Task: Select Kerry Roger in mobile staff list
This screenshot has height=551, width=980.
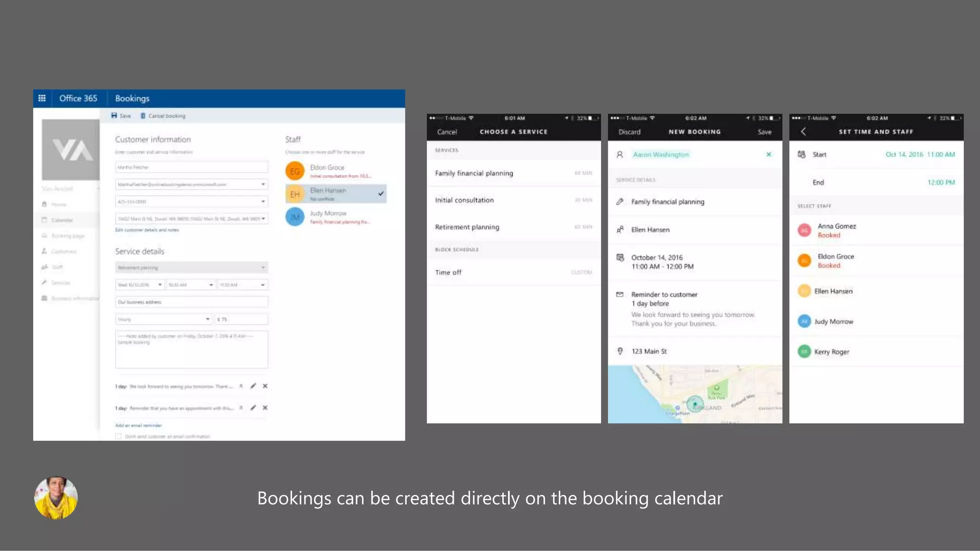Action: tap(876, 352)
